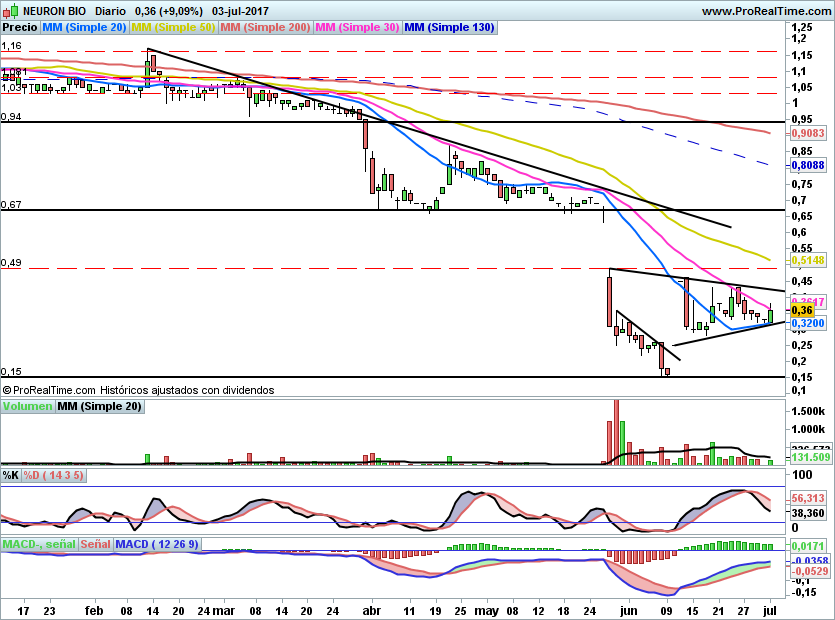
Task: Click the 56,313 stochastic value tag
Action: [807, 497]
